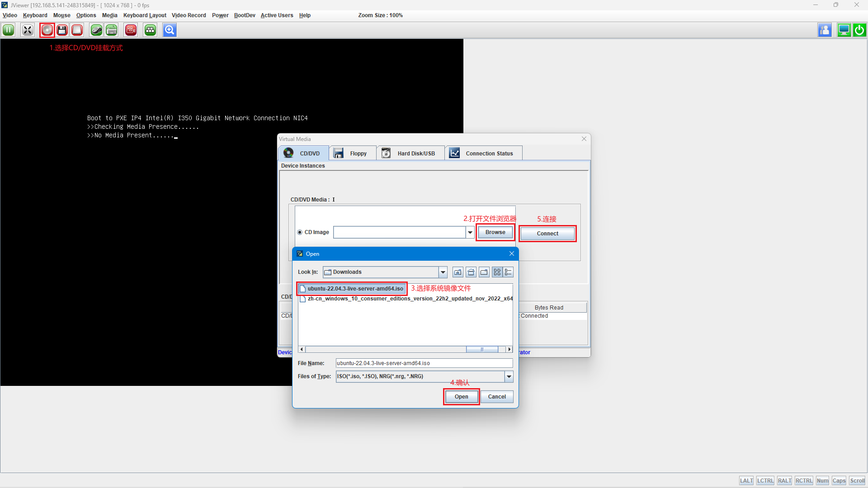Select the CD Image radio button
This screenshot has width=868, height=488.
pyautogui.click(x=300, y=232)
